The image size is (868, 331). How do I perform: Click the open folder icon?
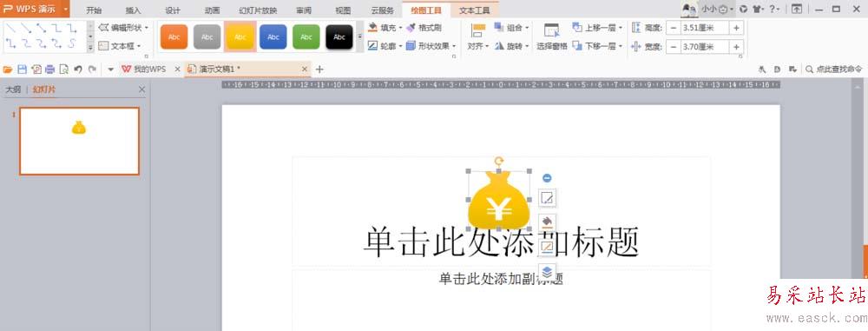click(x=8, y=70)
